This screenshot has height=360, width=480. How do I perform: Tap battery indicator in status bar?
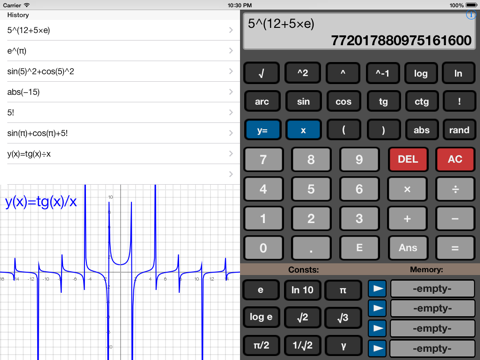click(x=472, y=5)
